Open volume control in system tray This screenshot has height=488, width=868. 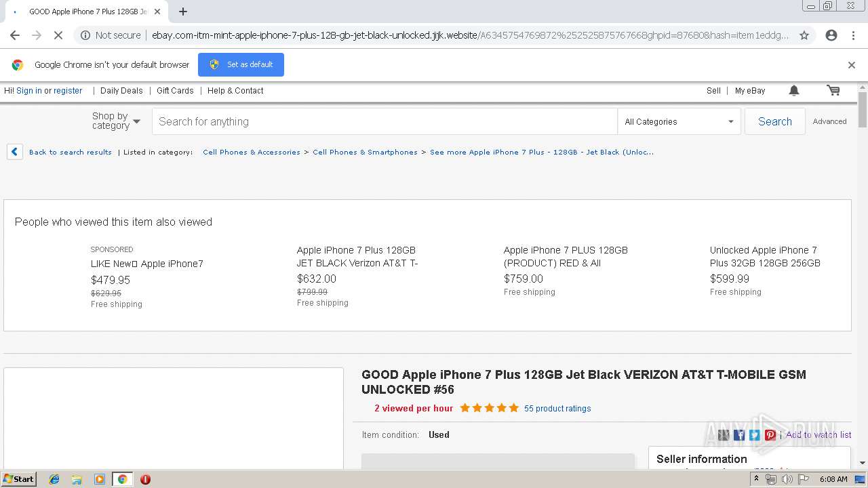tap(787, 479)
